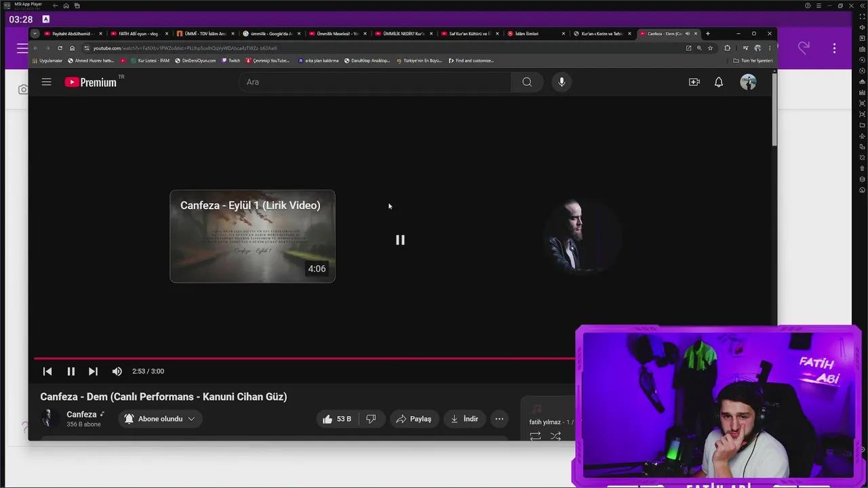Open the Chrome tab search dropdown arrow
The height and width of the screenshot is (488, 868).
35,33
